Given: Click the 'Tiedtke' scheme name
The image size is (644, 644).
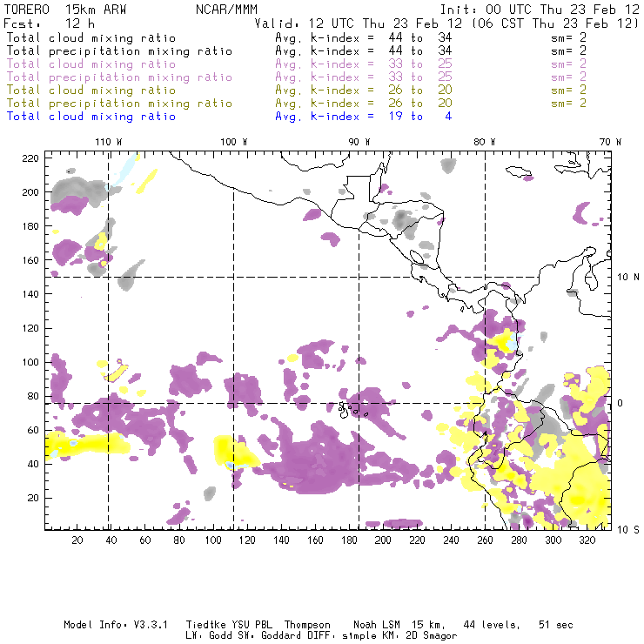Looking at the screenshot, I should (x=205, y=625).
